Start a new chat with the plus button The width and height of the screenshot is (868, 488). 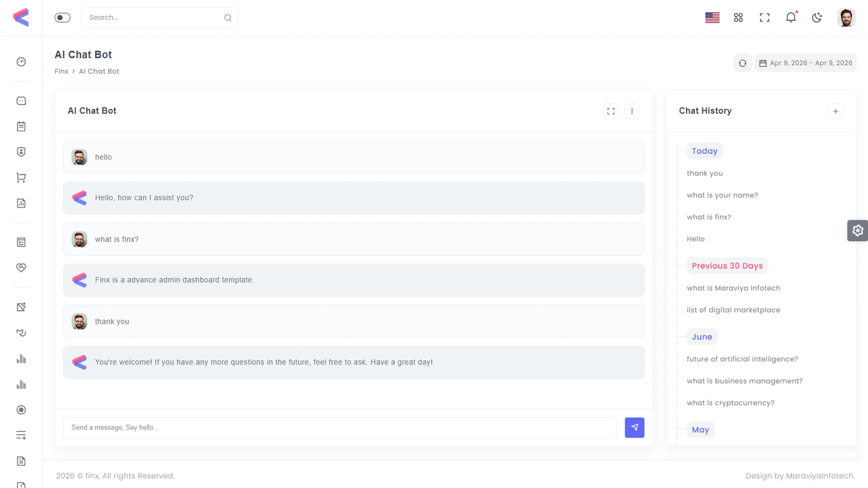835,111
